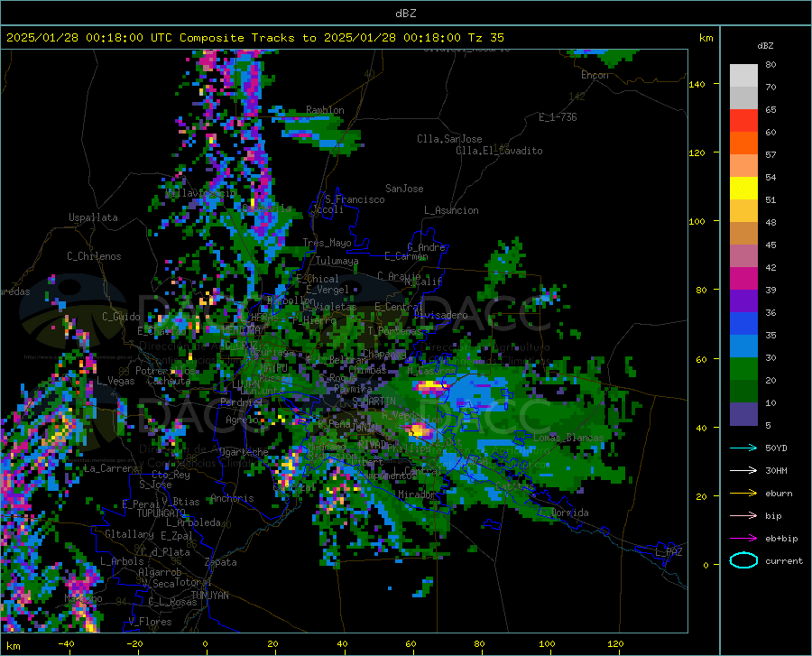Click the -40 km tick on bottom axis
This screenshot has height=656, width=812.
click(66, 643)
